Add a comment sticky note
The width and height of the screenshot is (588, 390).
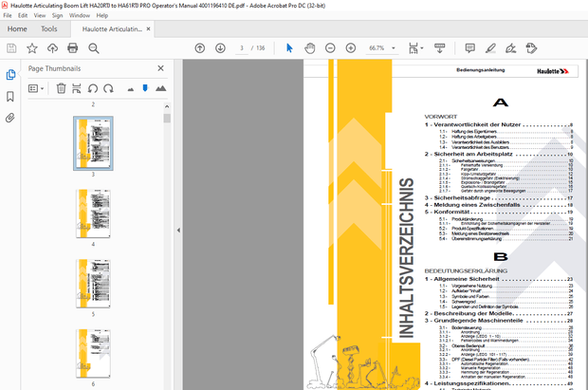469,48
